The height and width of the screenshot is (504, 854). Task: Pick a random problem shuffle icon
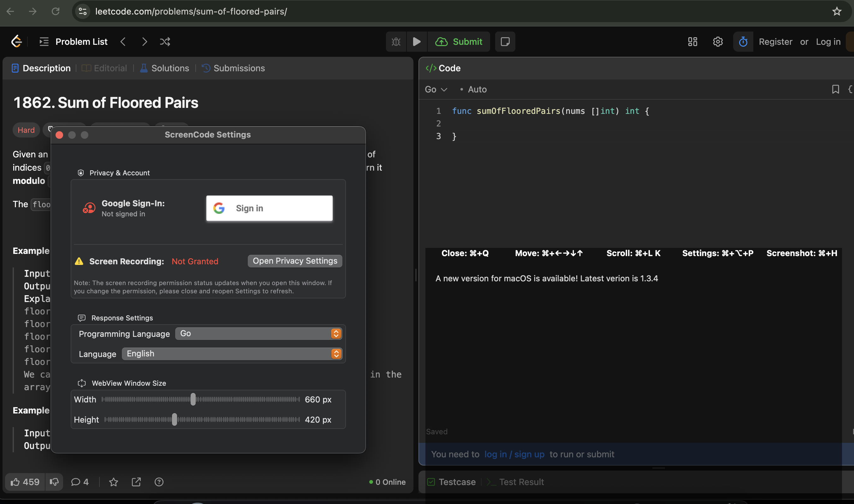[165, 41]
